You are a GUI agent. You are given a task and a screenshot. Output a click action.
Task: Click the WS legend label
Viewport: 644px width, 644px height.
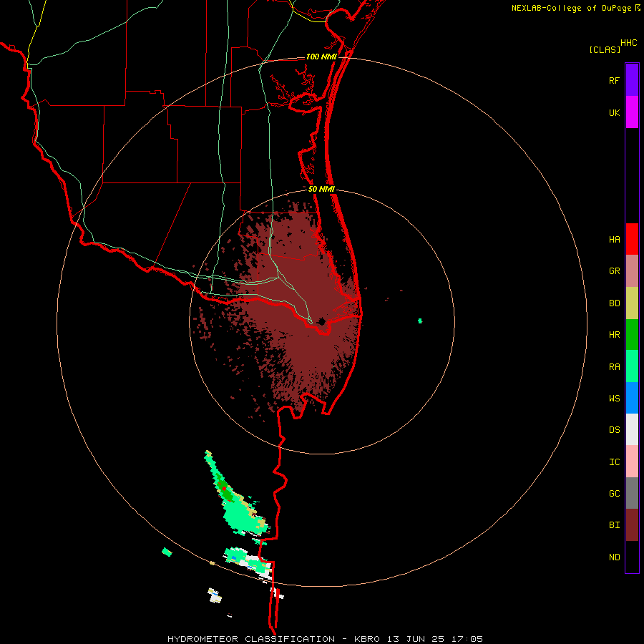(x=614, y=398)
